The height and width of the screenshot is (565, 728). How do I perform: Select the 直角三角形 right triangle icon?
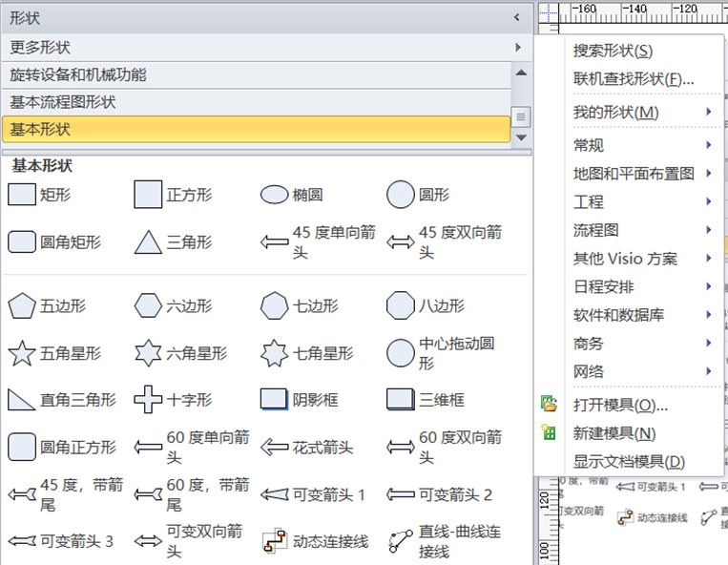22,400
